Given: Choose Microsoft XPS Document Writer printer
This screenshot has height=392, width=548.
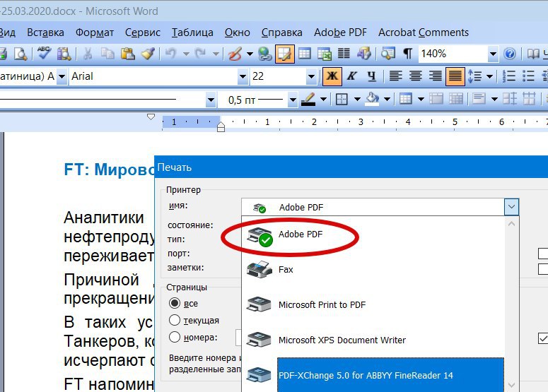Looking at the screenshot, I should tap(373, 340).
